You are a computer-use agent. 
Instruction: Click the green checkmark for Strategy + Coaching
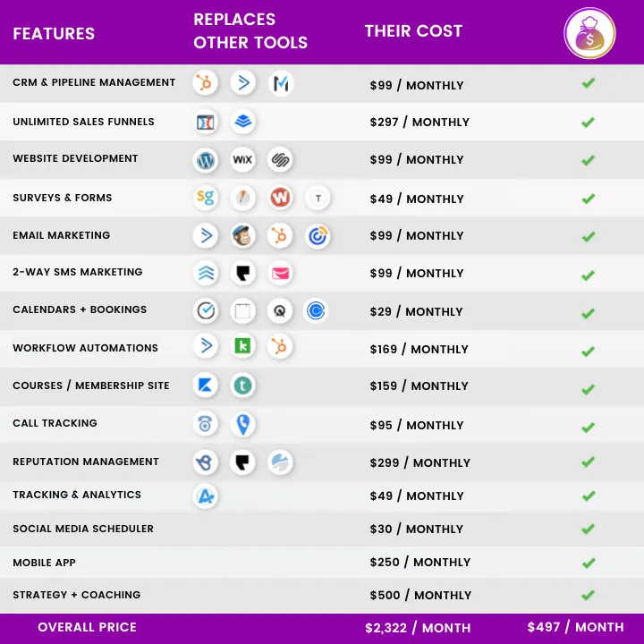point(589,595)
